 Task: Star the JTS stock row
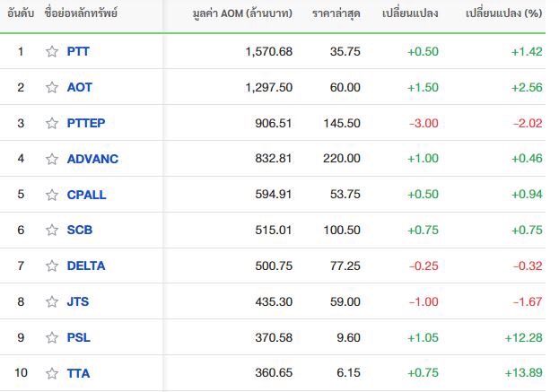pos(52,301)
